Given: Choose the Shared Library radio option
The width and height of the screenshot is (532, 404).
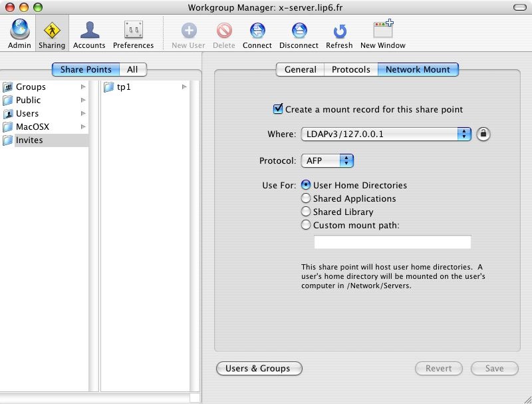Looking at the screenshot, I should pos(306,212).
